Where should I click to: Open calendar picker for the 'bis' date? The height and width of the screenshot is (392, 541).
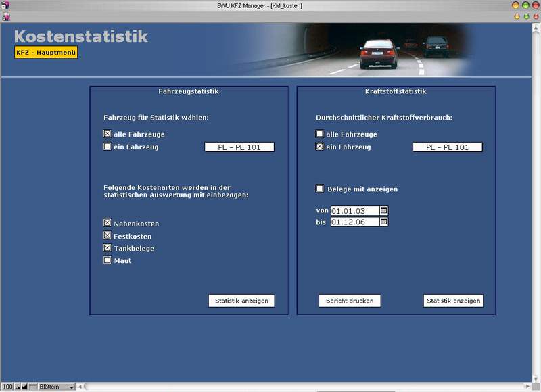(383, 222)
